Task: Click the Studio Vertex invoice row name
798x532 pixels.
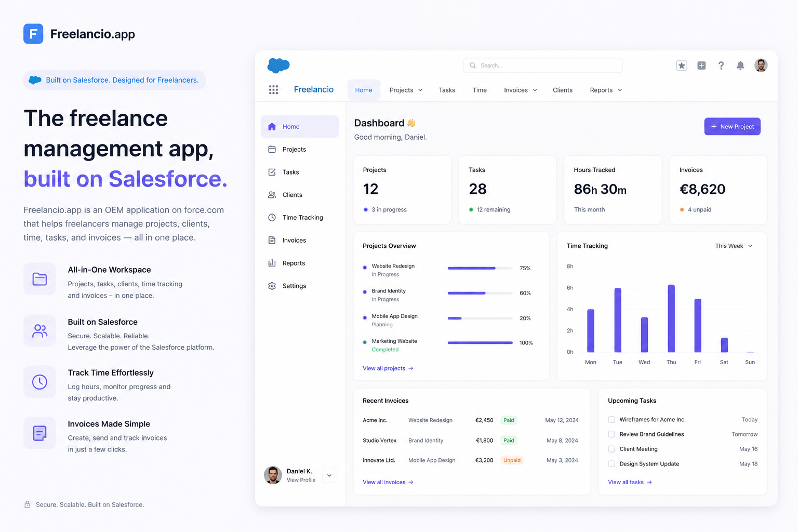Action: tap(380, 441)
